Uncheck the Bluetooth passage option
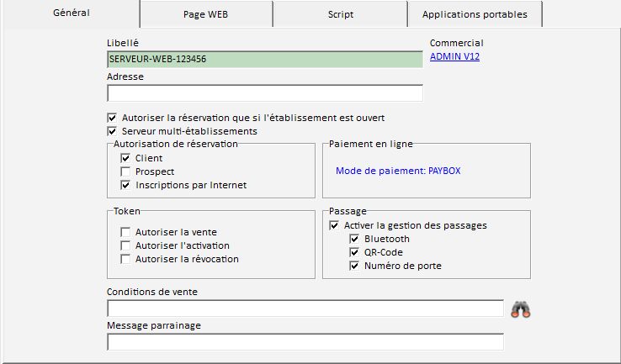This screenshot has width=621, height=364. coord(354,239)
